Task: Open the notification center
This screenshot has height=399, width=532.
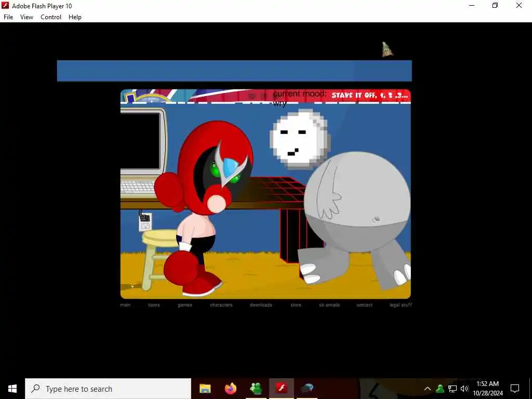Action: (x=515, y=389)
